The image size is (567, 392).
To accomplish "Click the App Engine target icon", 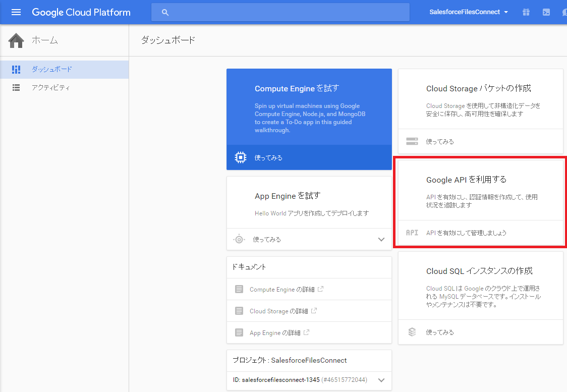I will click(x=239, y=239).
